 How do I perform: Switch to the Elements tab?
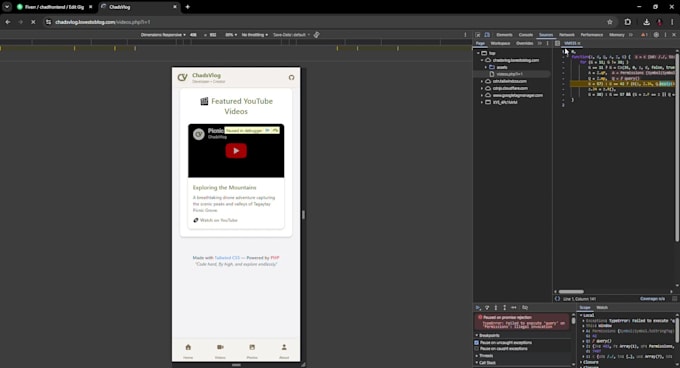pos(504,35)
